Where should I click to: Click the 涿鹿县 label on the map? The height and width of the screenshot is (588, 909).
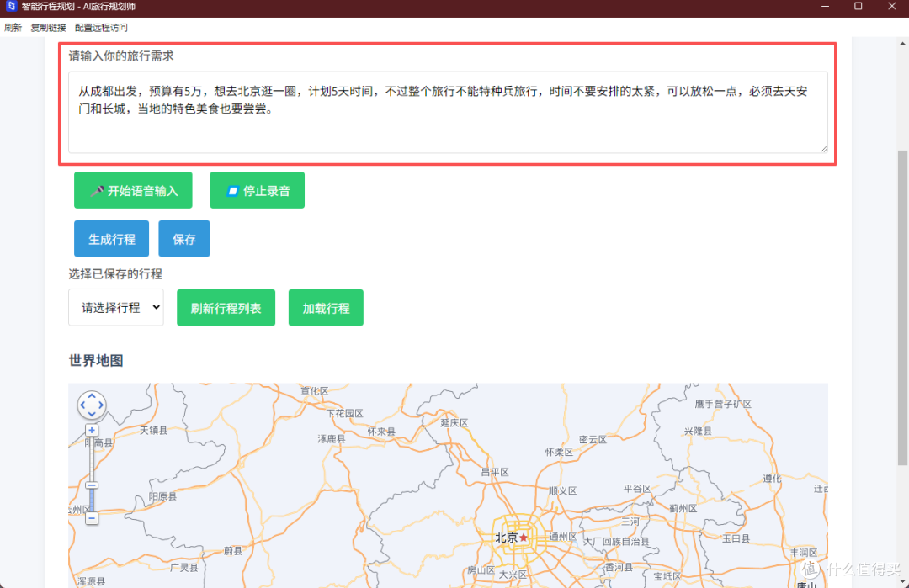click(331, 439)
